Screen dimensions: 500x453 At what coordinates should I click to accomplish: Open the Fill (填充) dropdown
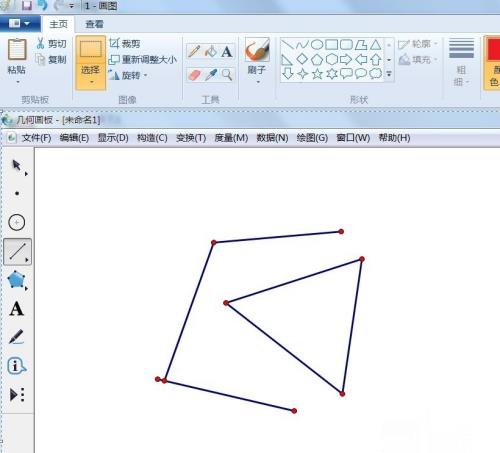(x=418, y=60)
